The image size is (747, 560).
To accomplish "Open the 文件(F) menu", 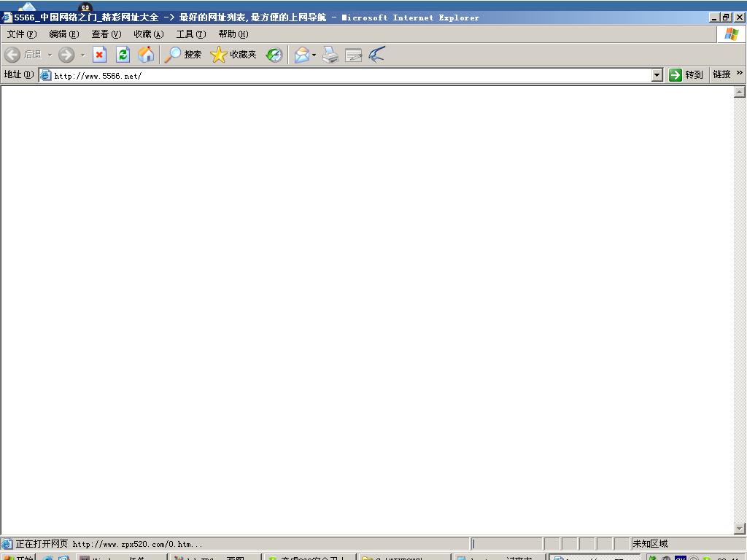I will tap(21, 34).
